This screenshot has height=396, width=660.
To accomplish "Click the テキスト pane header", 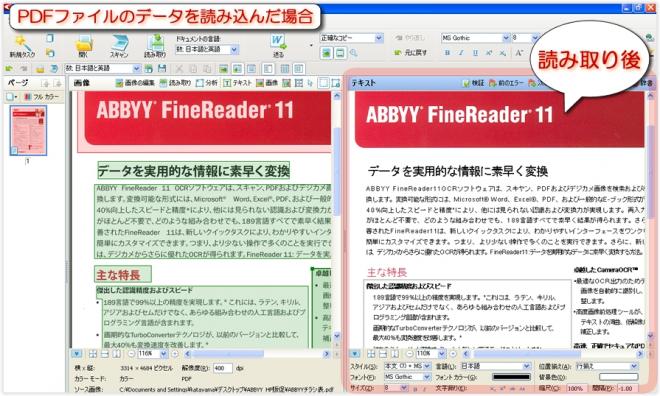I will coord(363,83).
